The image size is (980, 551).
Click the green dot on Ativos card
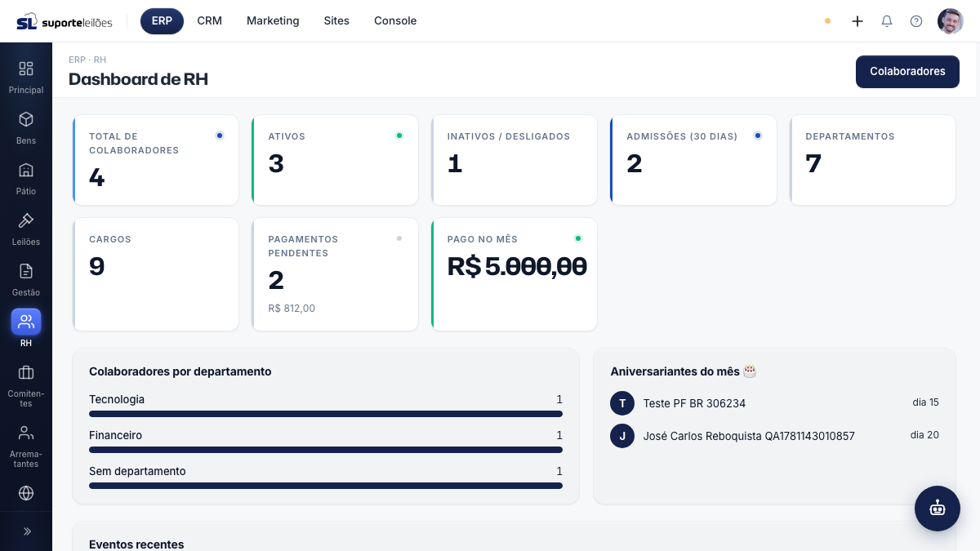[399, 136]
